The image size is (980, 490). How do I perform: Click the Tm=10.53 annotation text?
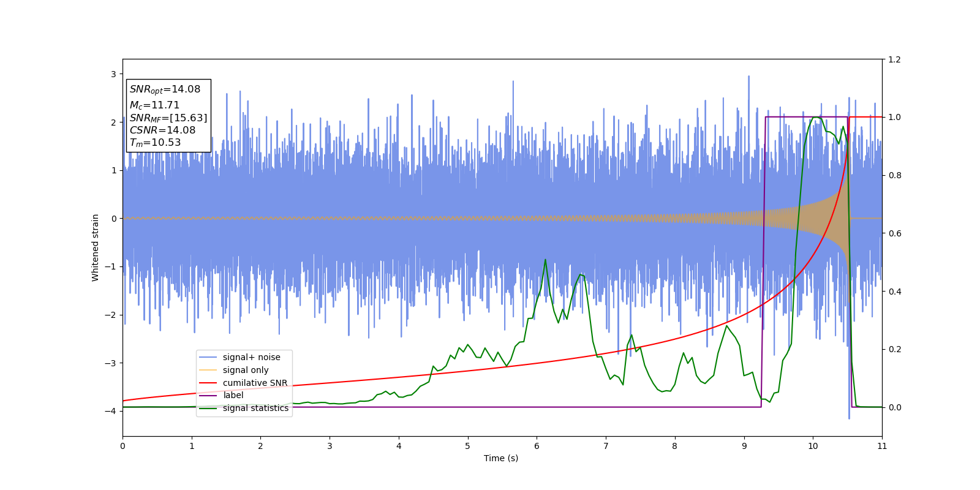pos(155,143)
